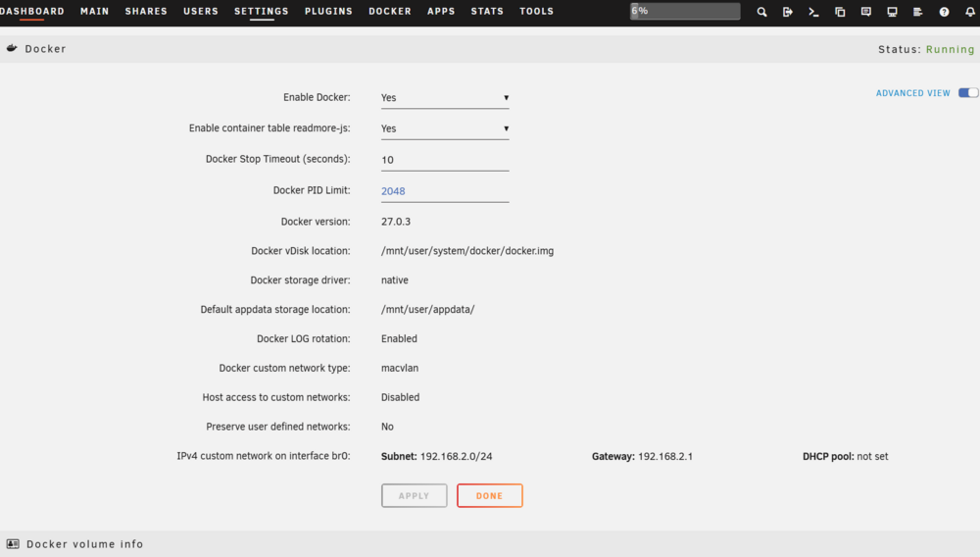Open the Plugins menu
The height and width of the screenshot is (557, 980).
tap(328, 11)
